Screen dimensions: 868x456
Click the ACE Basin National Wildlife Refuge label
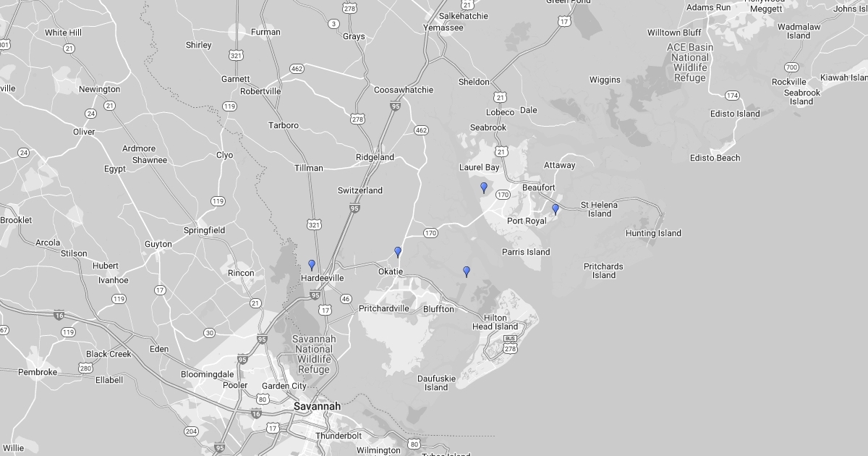click(690, 62)
